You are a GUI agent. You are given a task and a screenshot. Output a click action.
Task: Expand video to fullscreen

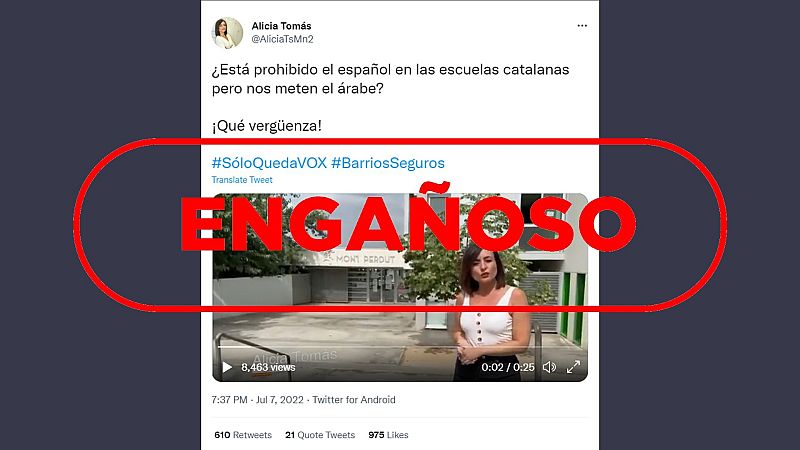573,367
